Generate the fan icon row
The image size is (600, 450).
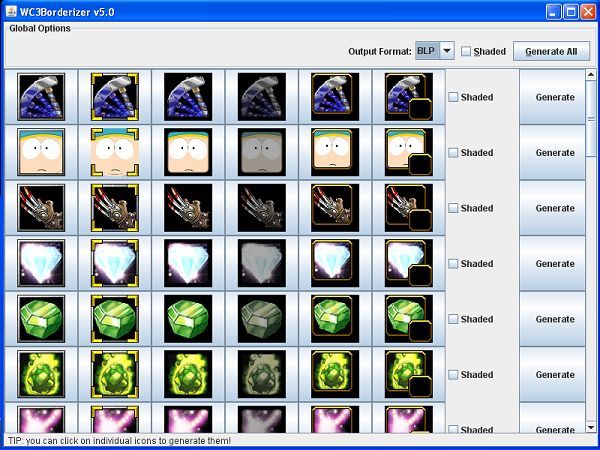click(552, 97)
